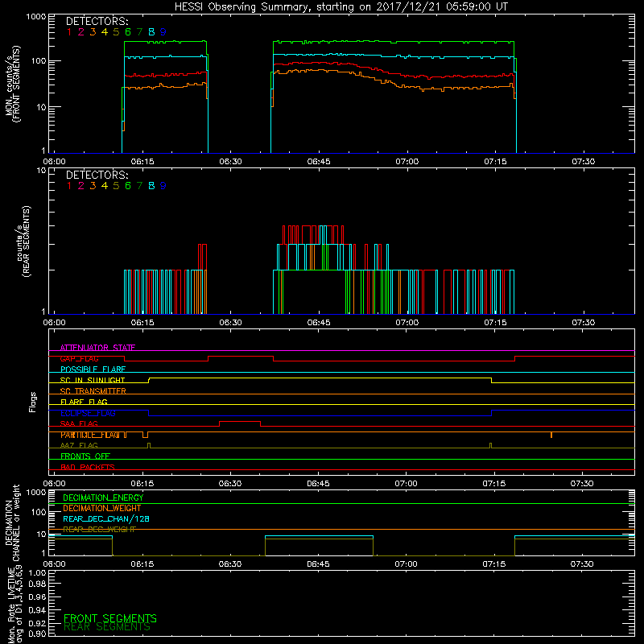
Task: Select detector 5 in front segments legend
Action: tap(116, 32)
